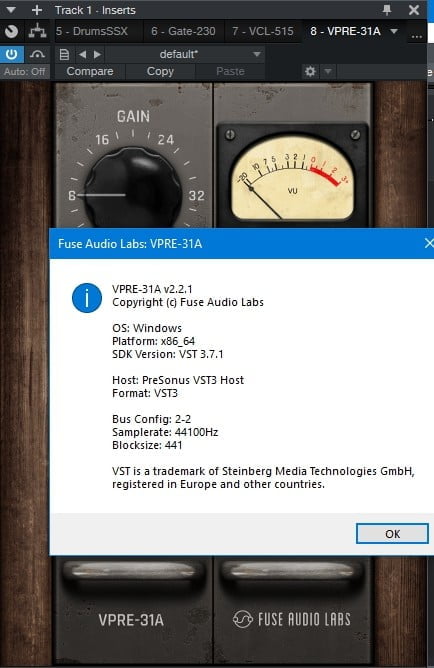Click the 'Bus Config: 2-2' line
Viewport: 434px width, 668px height.
pos(151,419)
